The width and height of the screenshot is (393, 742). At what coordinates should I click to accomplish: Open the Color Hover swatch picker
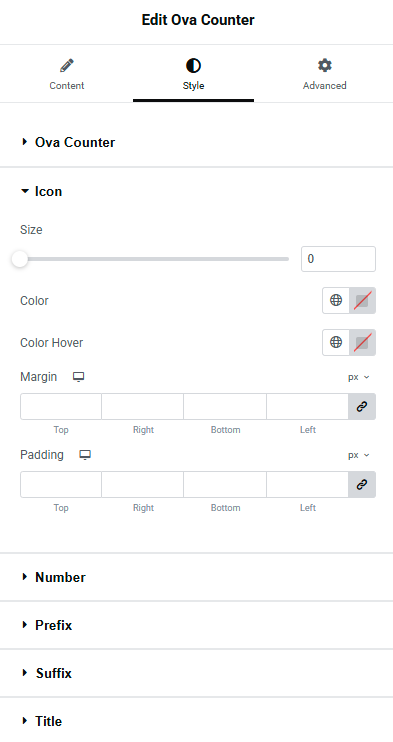pos(362,342)
